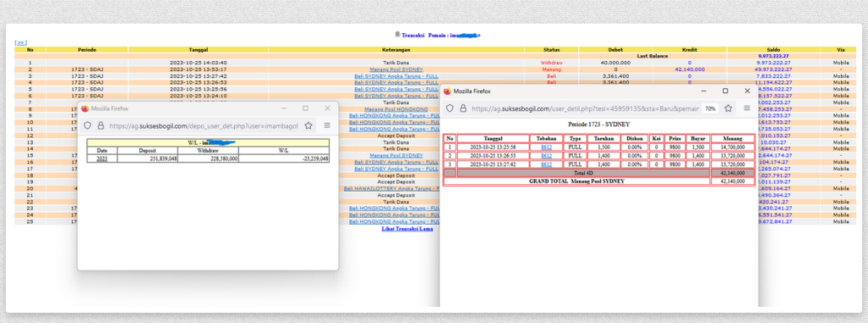868x323 pixels.
Task: Click the user_detil.php address bar
Action: (x=585, y=109)
